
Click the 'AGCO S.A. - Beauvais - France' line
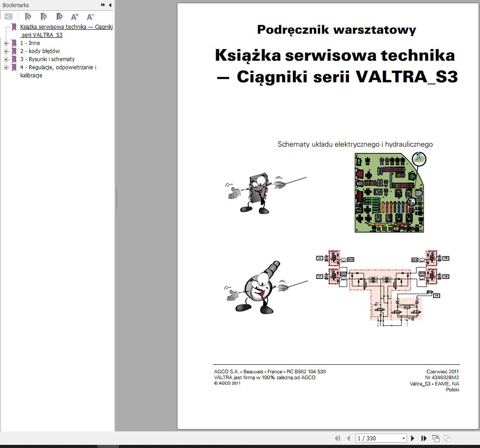270,372
